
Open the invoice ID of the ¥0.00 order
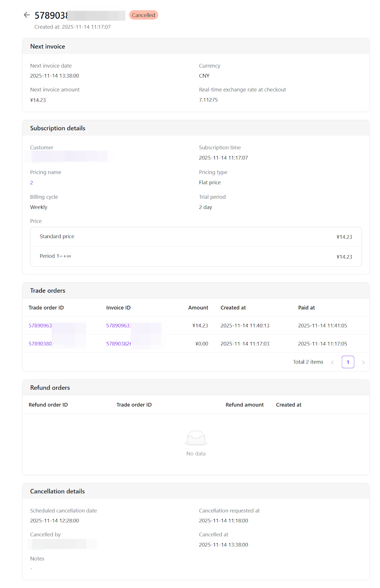pyautogui.click(x=119, y=344)
